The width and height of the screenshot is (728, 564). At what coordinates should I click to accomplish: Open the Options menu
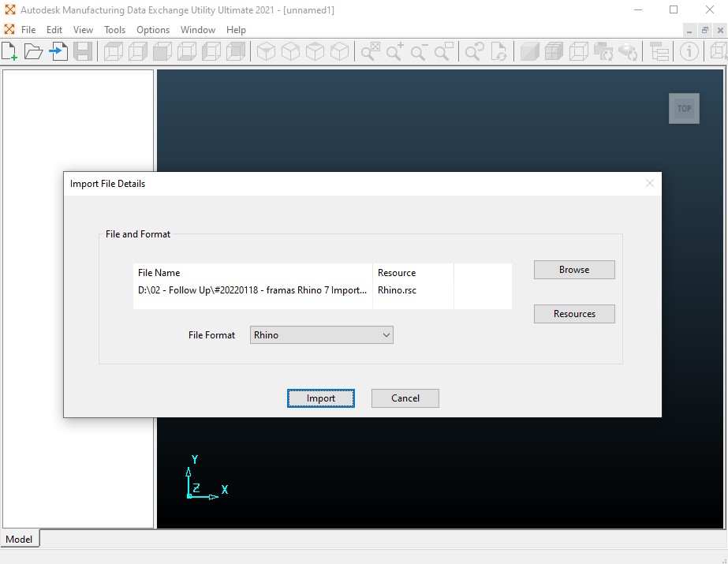(x=153, y=30)
